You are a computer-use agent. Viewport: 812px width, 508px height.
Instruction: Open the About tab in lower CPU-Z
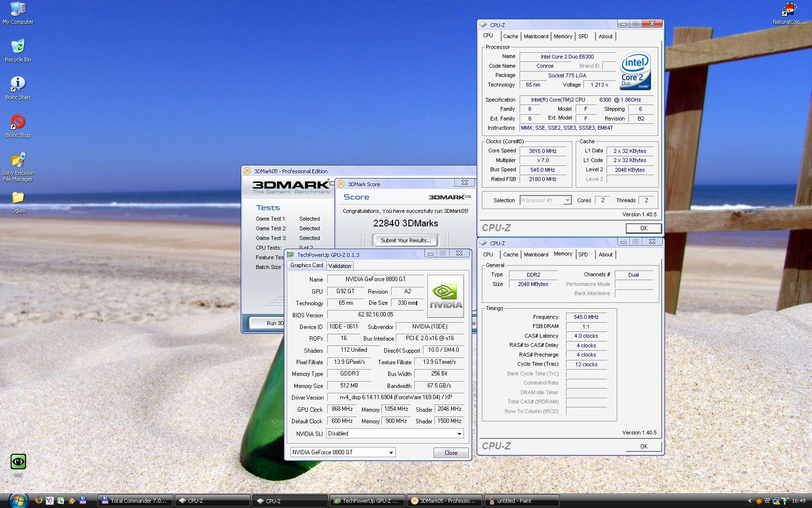click(605, 254)
